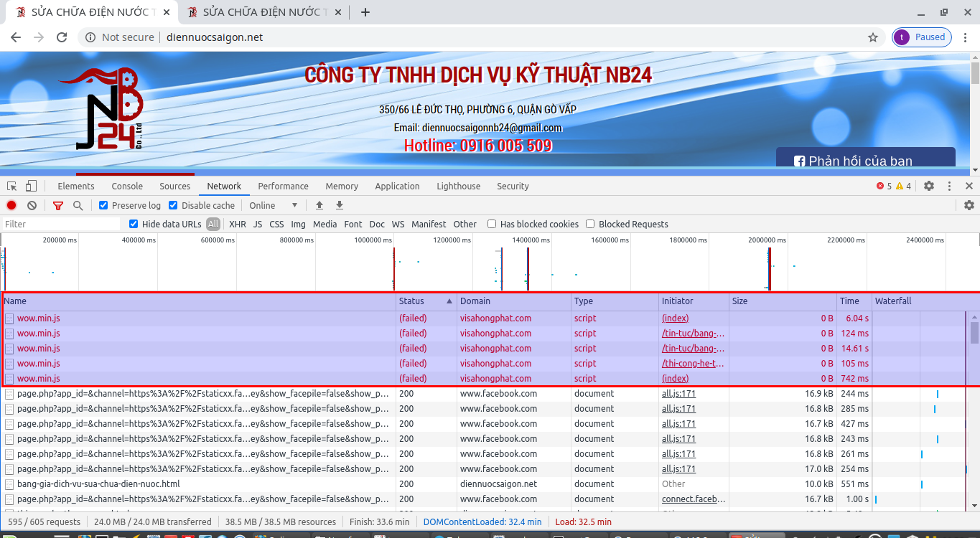The height and width of the screenshot is (538, 980).
Task: Sort by the Initiator column header
Action: [694, 301]
